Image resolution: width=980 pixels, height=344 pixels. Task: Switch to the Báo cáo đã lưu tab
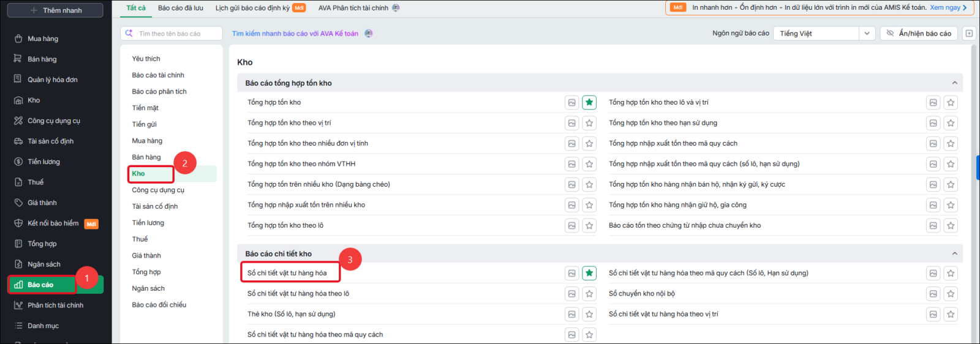(x=181, y=8)
